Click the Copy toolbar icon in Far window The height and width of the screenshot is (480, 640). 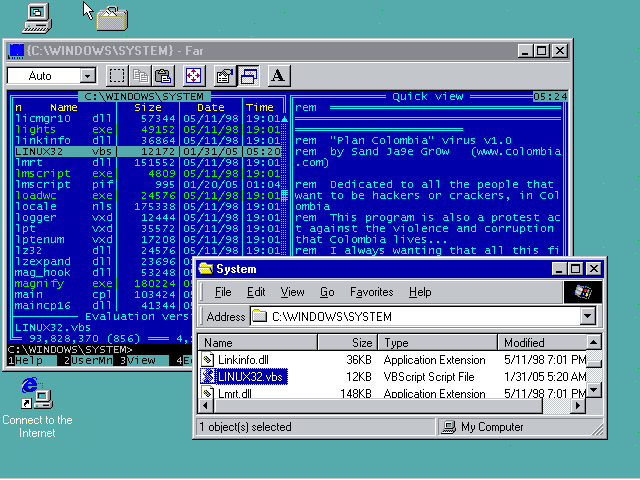click(x=140, y=76)
